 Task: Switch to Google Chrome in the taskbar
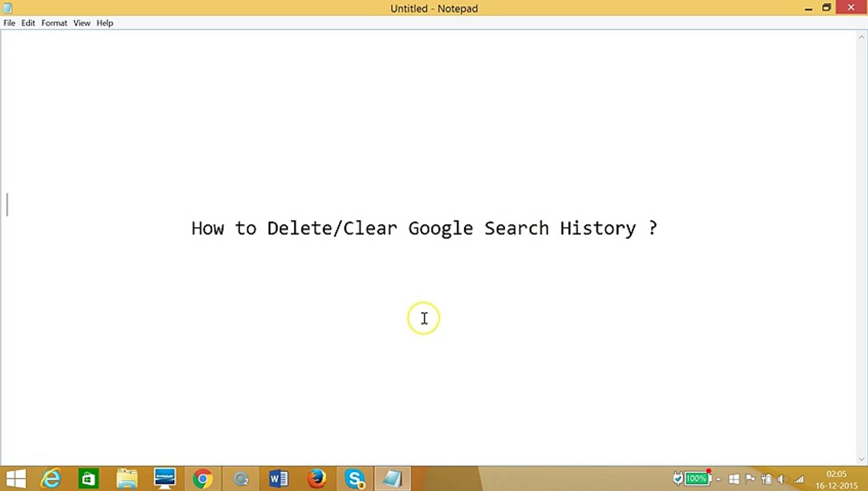(x=203, y=479)
